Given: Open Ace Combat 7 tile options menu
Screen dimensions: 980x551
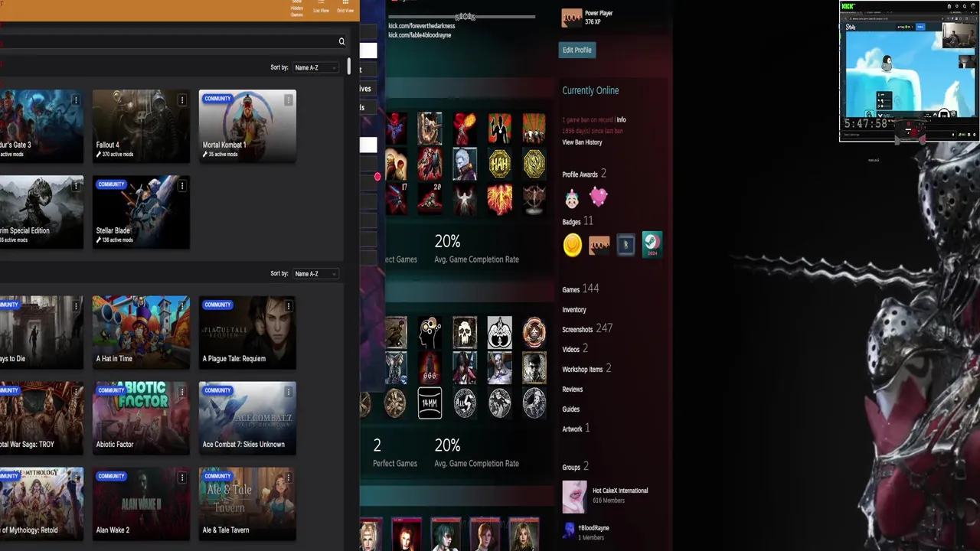Looking at the screenshot, I should [288, 393].
